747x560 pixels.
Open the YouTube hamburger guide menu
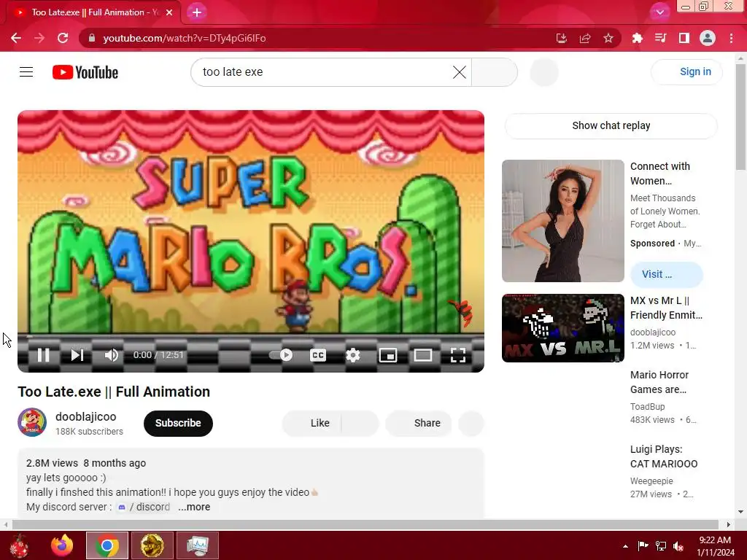coord(26,72)
